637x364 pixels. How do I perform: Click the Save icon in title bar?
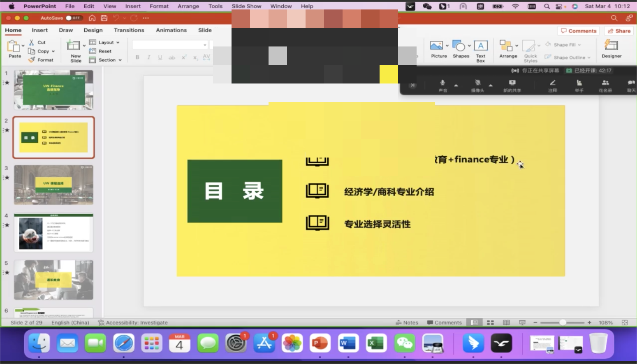coord(104,18)
